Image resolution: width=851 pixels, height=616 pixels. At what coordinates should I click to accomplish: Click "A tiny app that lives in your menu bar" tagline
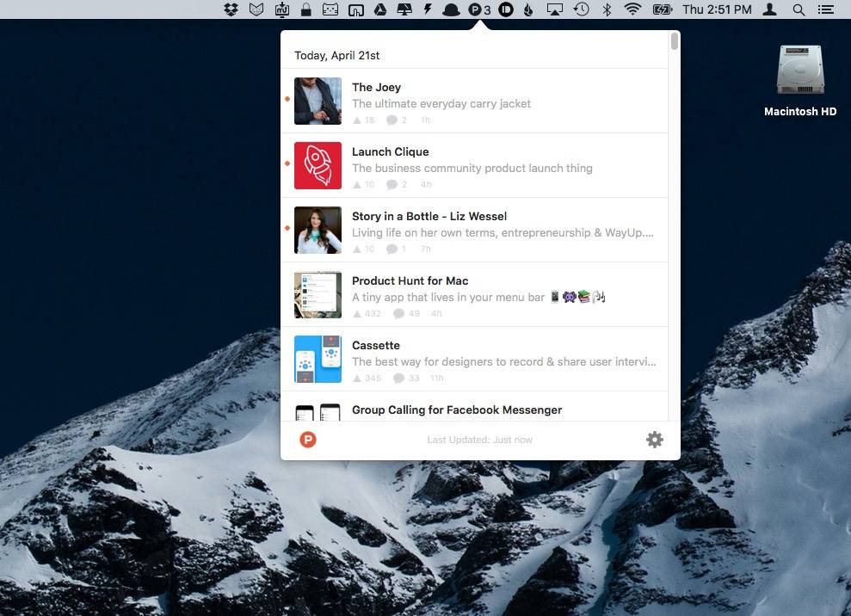point(448,298)
